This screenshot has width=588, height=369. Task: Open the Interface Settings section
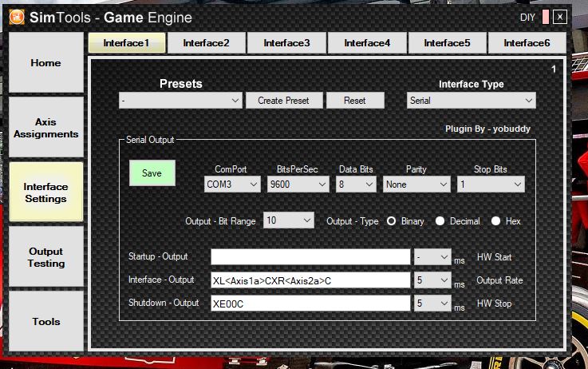pyautogui.click(x=45, y=192)
